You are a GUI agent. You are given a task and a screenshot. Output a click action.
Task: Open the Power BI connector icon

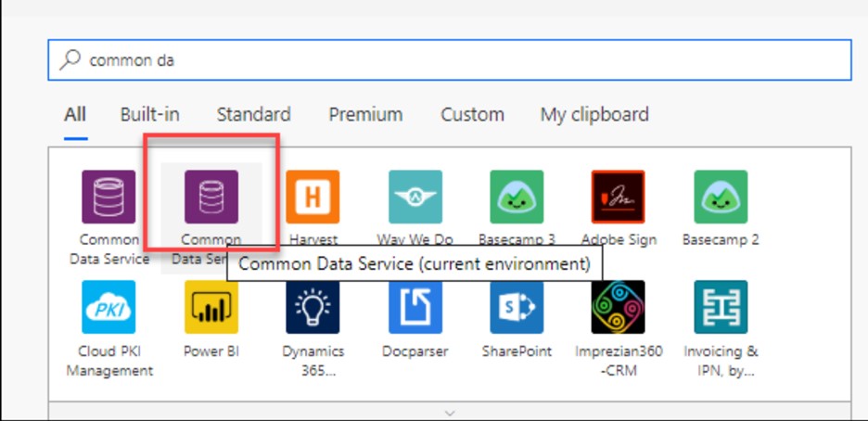[211, 307]
